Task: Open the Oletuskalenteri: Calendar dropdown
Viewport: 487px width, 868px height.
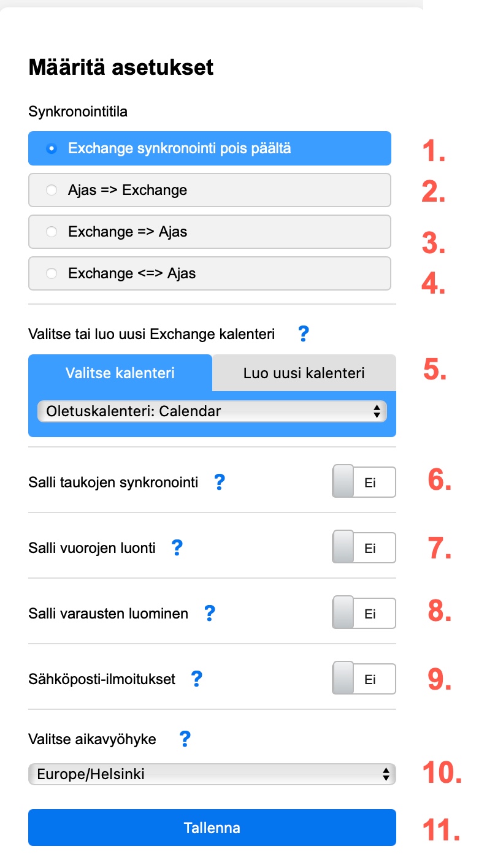Action: tap(212, 411)
